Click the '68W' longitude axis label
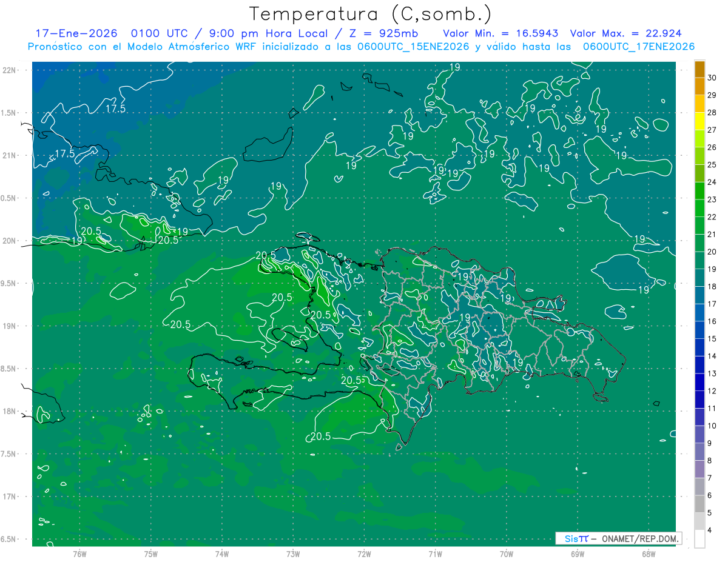728x562 pixels. pos(649,554)
